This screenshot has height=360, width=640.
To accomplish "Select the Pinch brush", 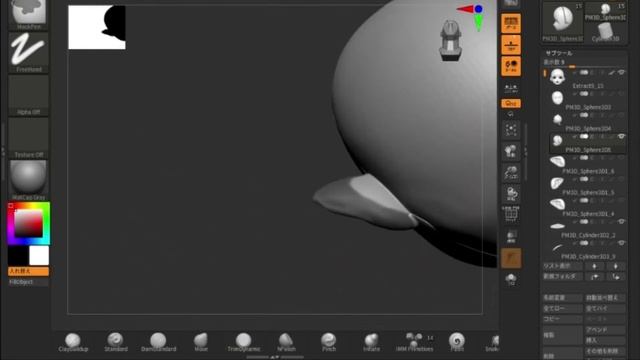I will pyautogui.click(x=329, y=342).
